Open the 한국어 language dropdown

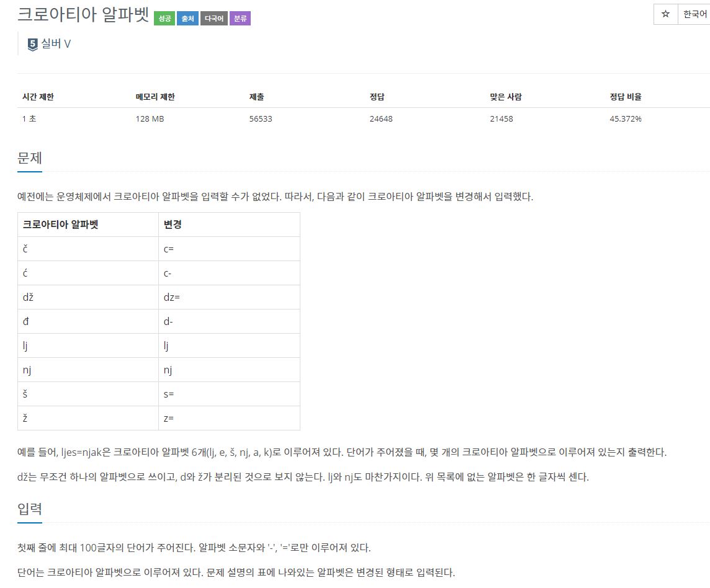[x=694, y=14]
